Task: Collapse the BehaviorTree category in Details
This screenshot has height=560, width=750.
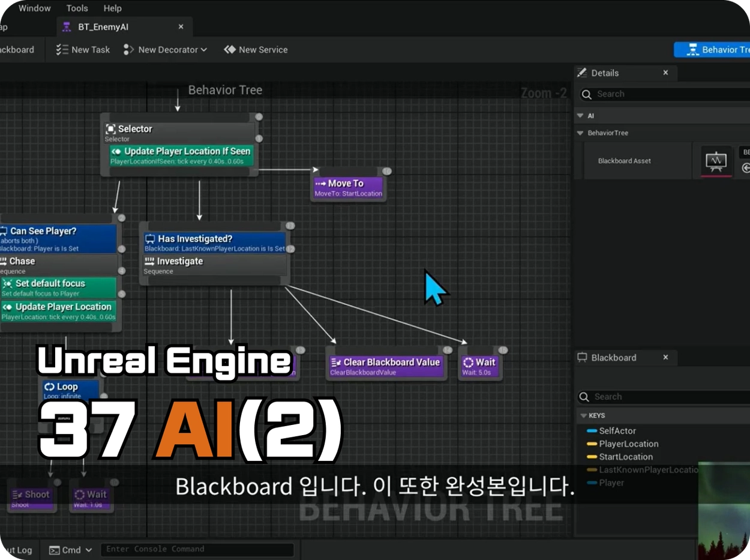Action: 580,133
